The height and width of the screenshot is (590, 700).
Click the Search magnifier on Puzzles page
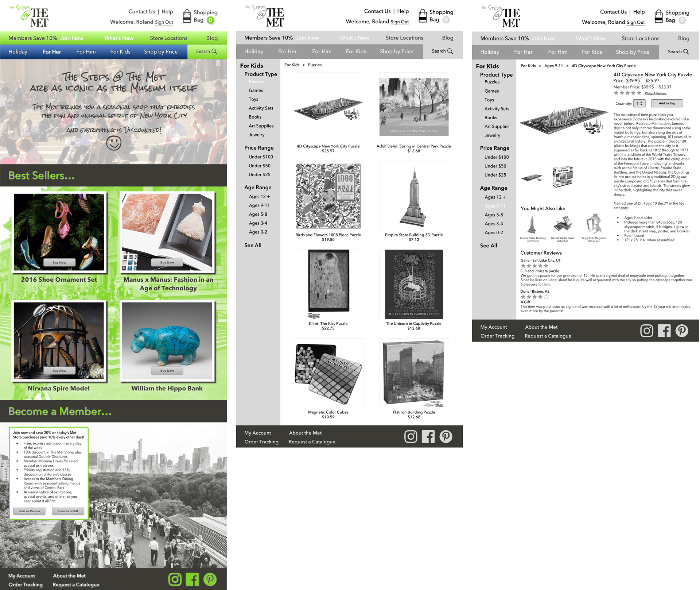pos(450,51)
